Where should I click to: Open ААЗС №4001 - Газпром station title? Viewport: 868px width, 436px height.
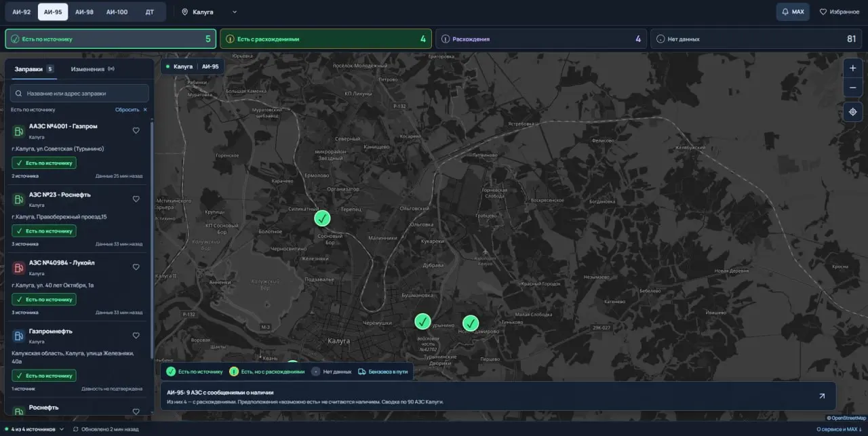(63, 126)
